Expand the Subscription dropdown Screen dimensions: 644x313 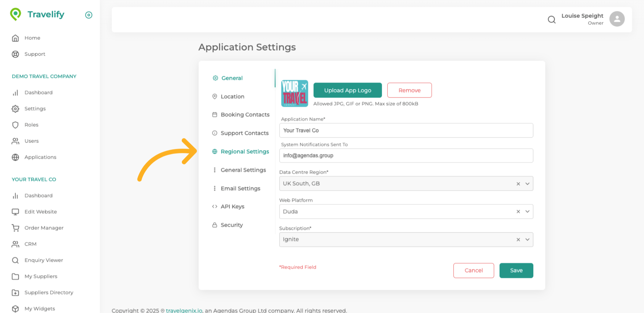(528, 239)
